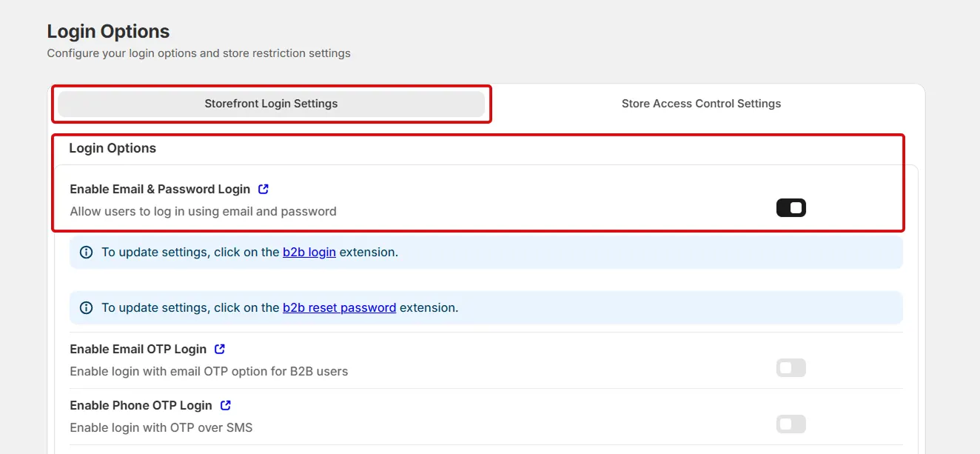Screen dimensions: 980x454
Task: Click 'Allow users to log in' description
Action: pyautogui.click(x=203, y=212)
